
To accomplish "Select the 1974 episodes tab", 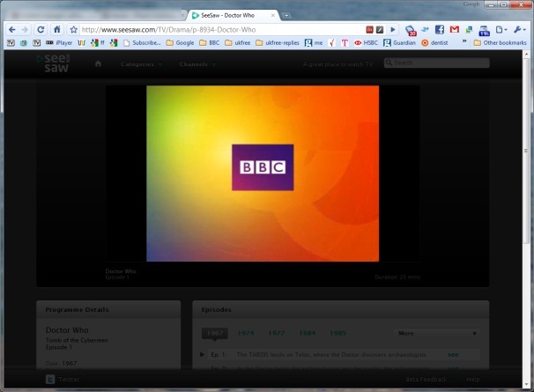I will [x=246, y=333].
